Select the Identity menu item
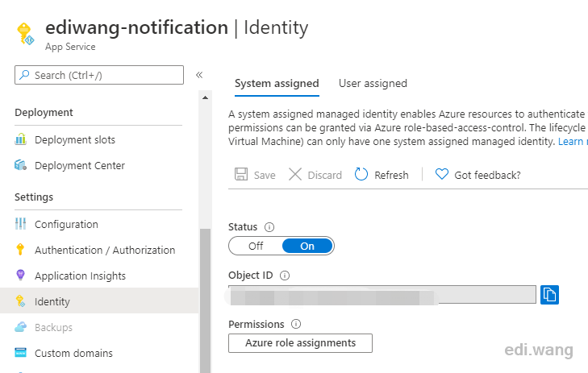The width and height of the screenshot is (588, 373). coord(98,300)
